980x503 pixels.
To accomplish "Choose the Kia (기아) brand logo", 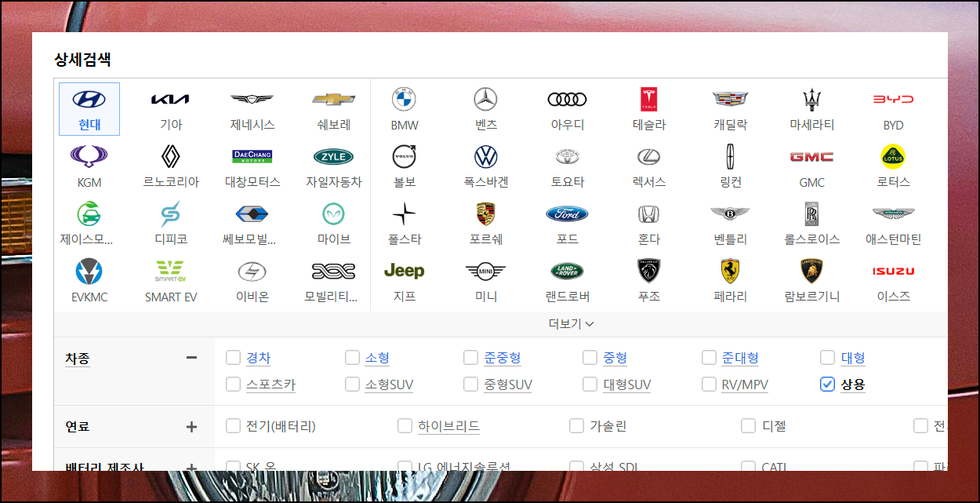I will (x=170, y=99).
